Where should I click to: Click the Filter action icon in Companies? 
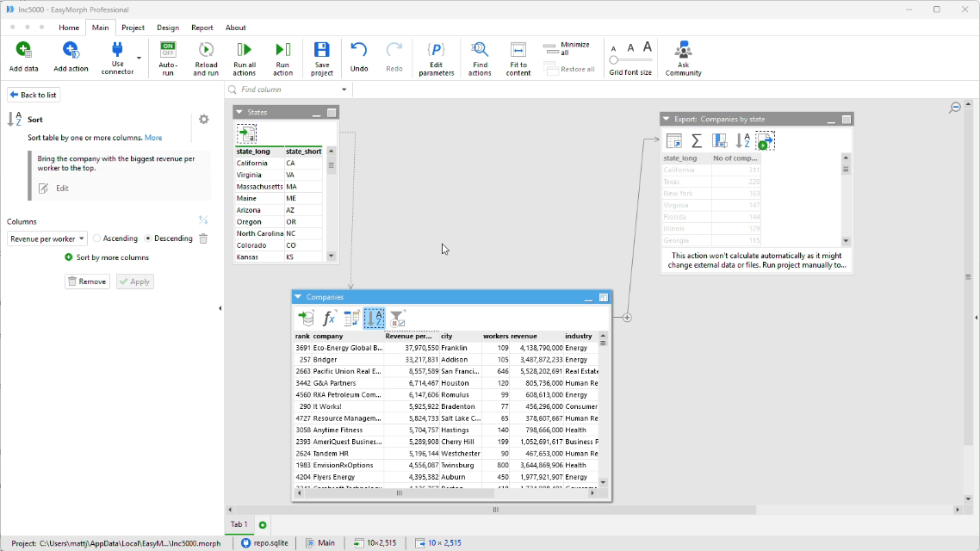[x=397, y=318]
